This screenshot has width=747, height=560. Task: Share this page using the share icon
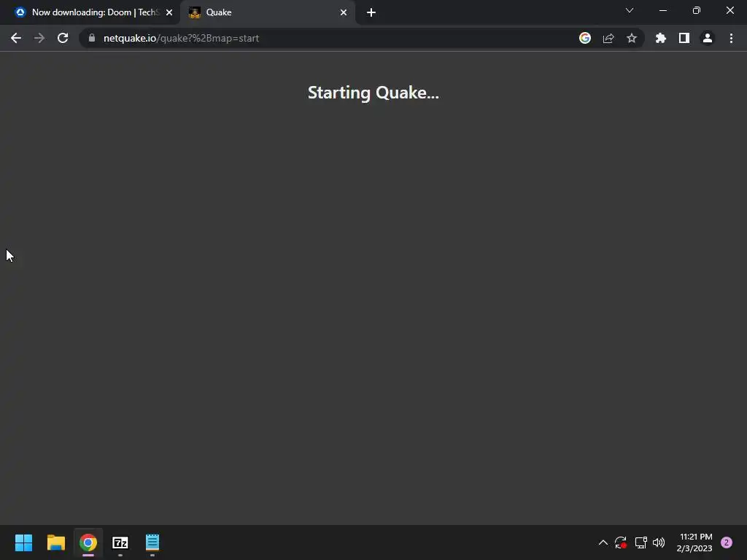tap(608, 38)
